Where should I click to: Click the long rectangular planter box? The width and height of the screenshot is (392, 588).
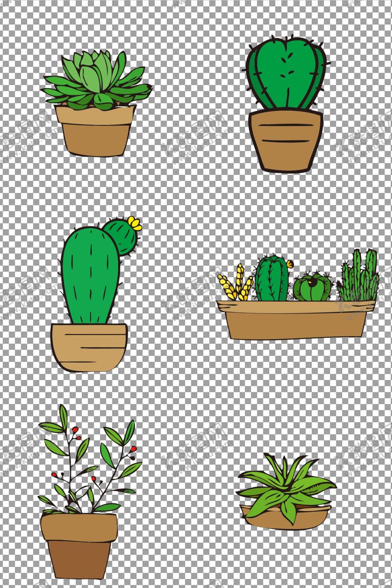[x=295, y=320]
